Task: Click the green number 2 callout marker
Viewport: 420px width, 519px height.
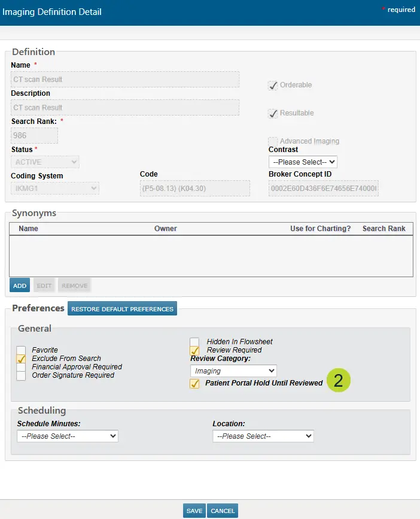Action: point(338,381)
